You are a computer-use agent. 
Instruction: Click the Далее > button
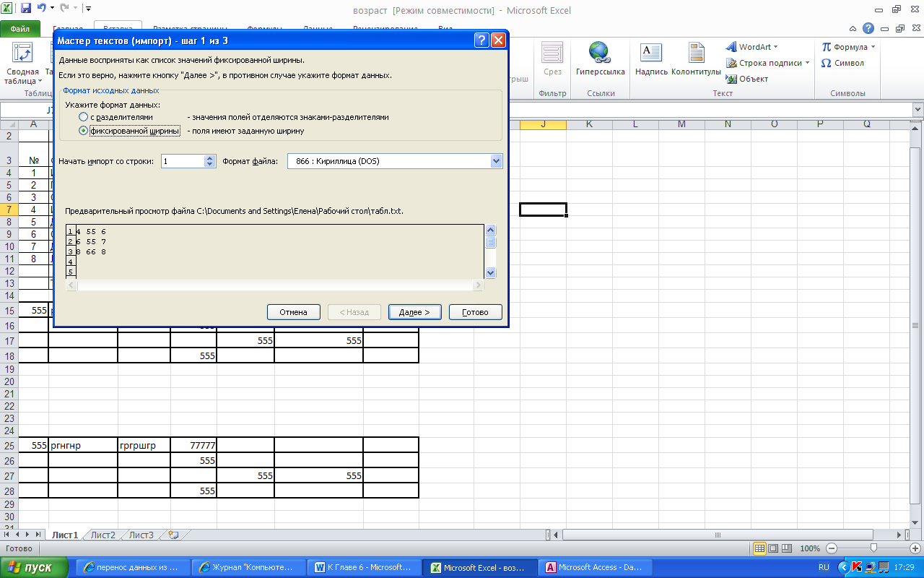coord(414,312)
